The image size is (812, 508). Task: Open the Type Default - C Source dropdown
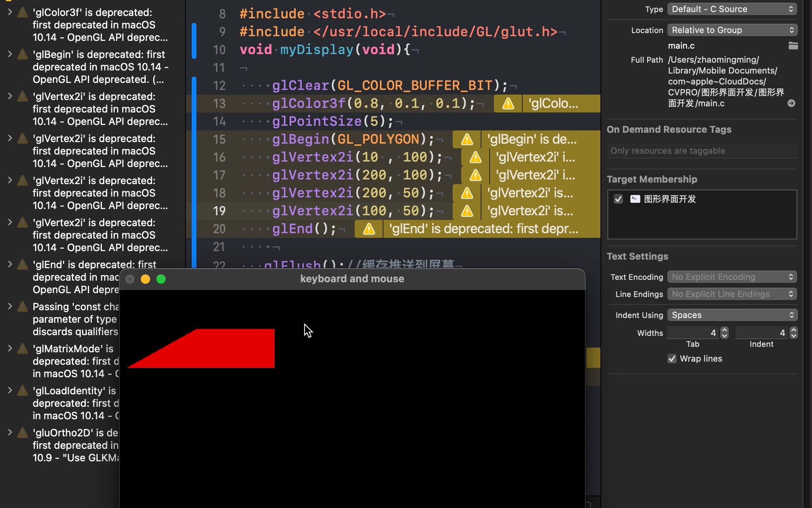[x=732, y=9]
